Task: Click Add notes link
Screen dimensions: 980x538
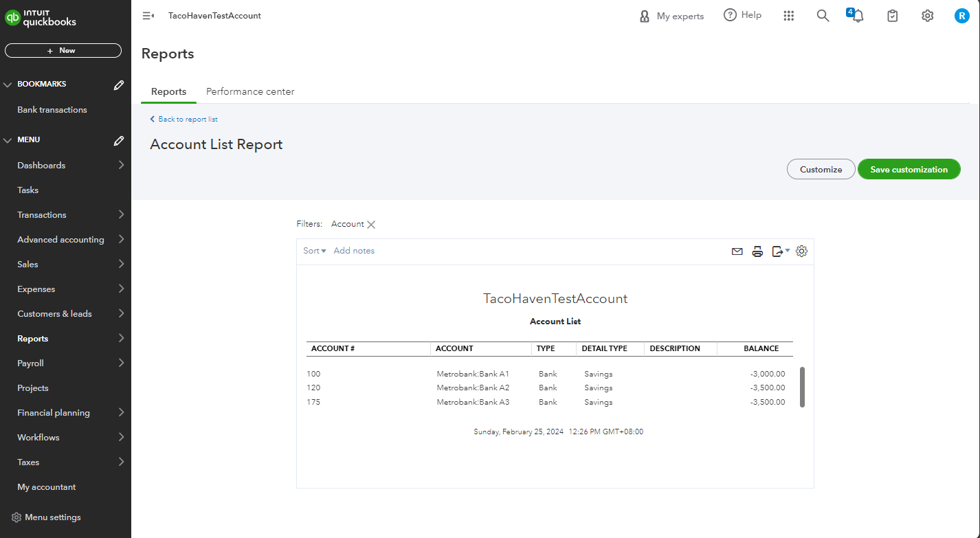Action: tap(354, 251)
